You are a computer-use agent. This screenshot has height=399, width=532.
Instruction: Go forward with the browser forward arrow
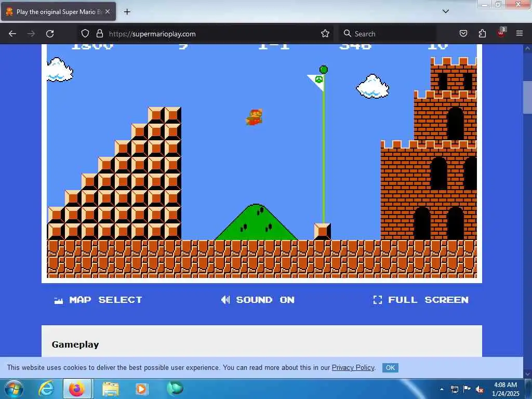point(31,34)
